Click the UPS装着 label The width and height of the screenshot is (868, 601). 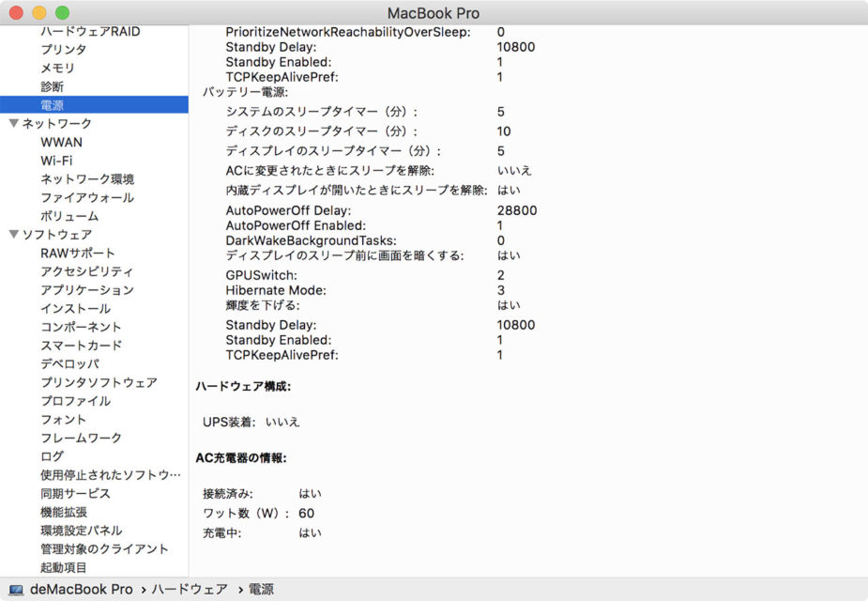point(229,422)
